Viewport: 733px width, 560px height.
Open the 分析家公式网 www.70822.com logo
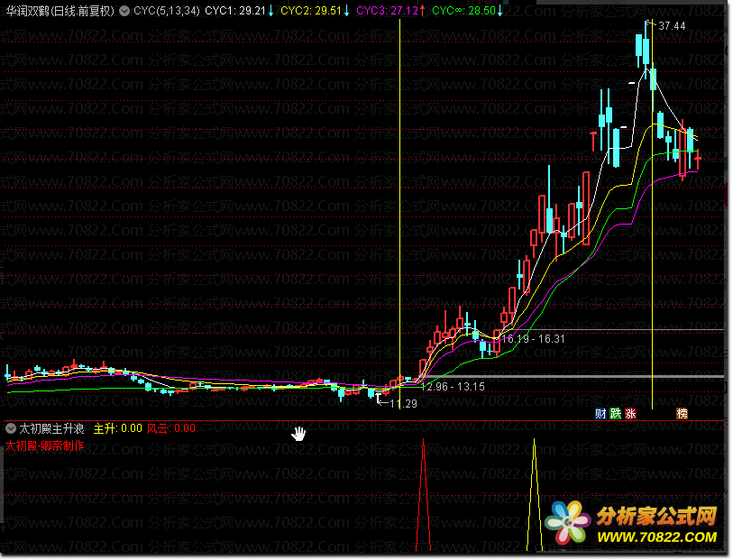point(631,524)
